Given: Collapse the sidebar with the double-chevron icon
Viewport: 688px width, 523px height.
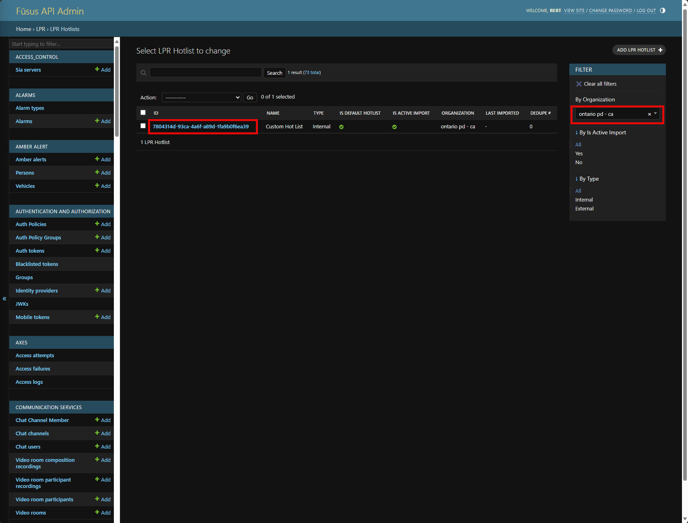Looking at the screenshot, I should 4,298.
